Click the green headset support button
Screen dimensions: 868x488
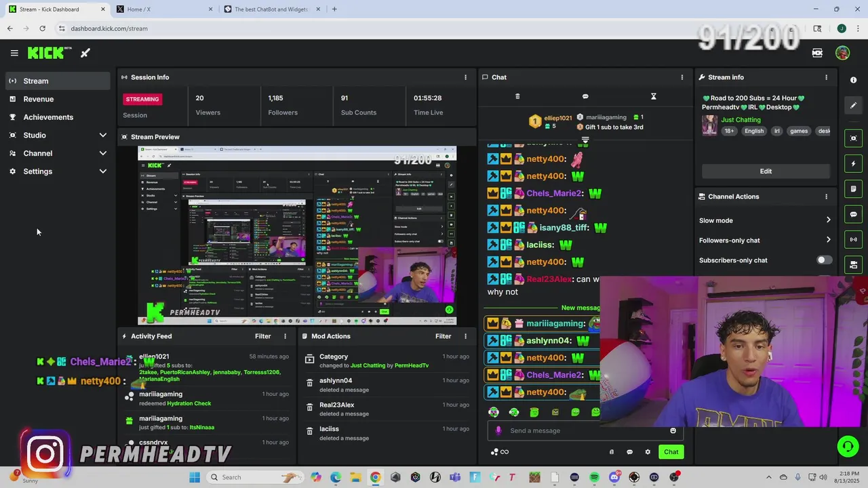tap(847, 446)
